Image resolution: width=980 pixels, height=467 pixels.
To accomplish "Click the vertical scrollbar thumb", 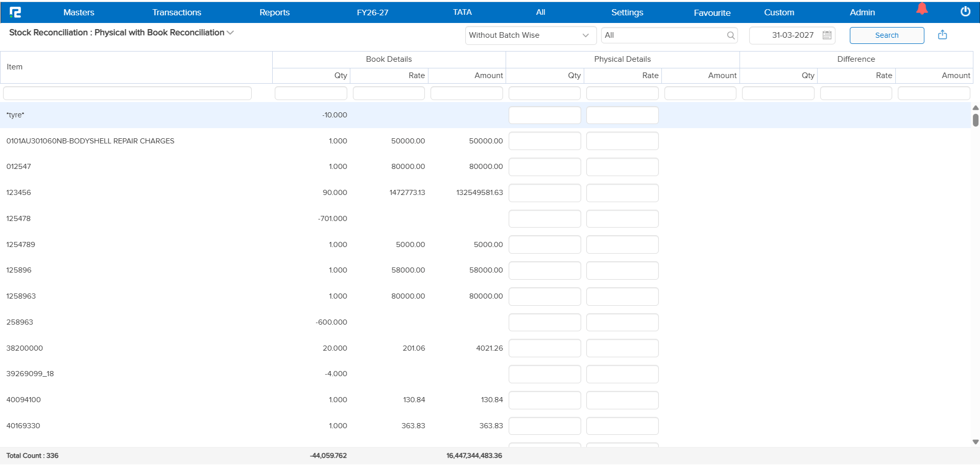I will (x=975, y=120).
